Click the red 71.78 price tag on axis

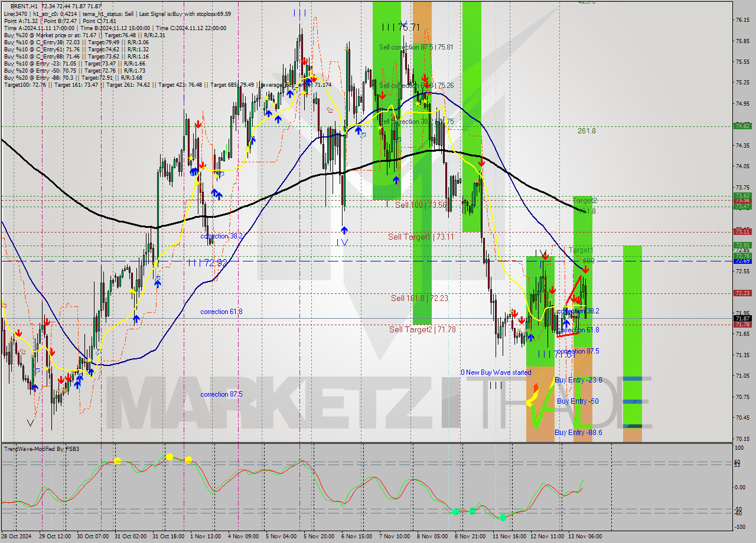(742, 324)
